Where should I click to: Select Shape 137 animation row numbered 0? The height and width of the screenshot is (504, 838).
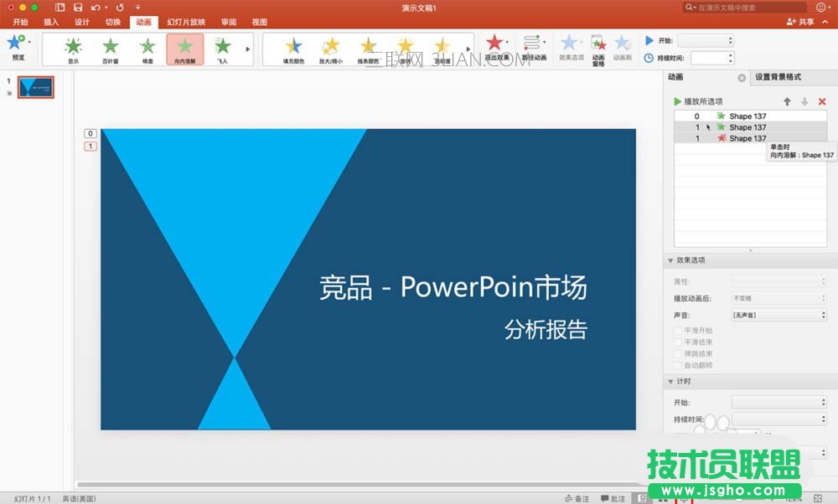point(750,116)
